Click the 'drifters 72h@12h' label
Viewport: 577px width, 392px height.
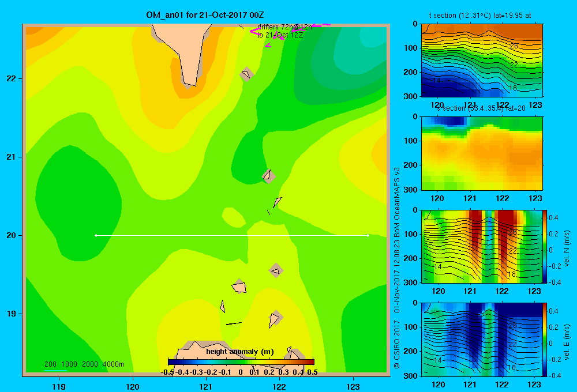(x=284, y=27)
